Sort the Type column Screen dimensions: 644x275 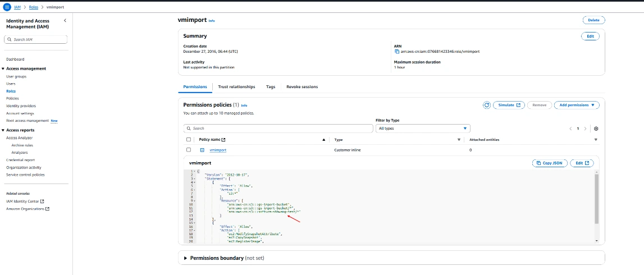459,140
